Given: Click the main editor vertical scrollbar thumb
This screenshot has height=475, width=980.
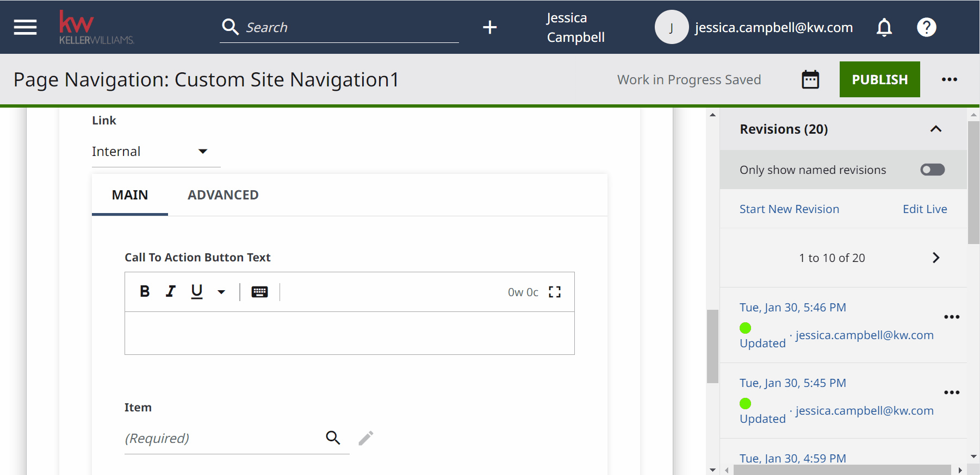Looking at the screenshot, I should click(712, 346).
